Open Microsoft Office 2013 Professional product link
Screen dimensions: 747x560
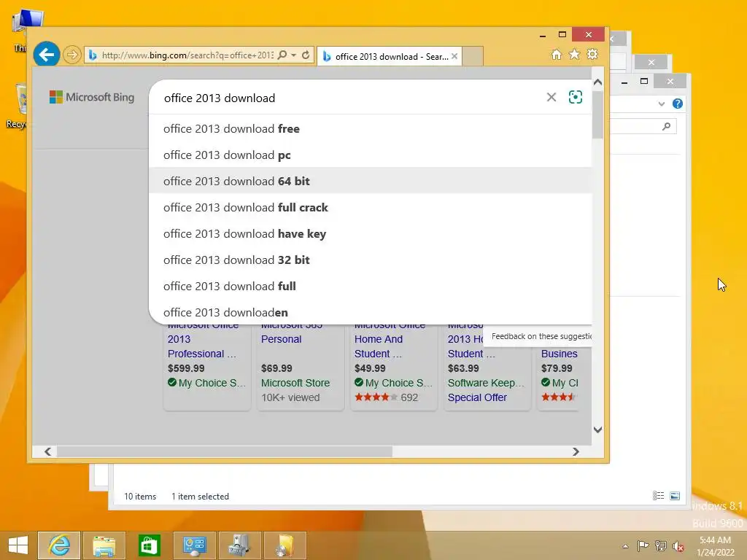click(x=203, y=339)
